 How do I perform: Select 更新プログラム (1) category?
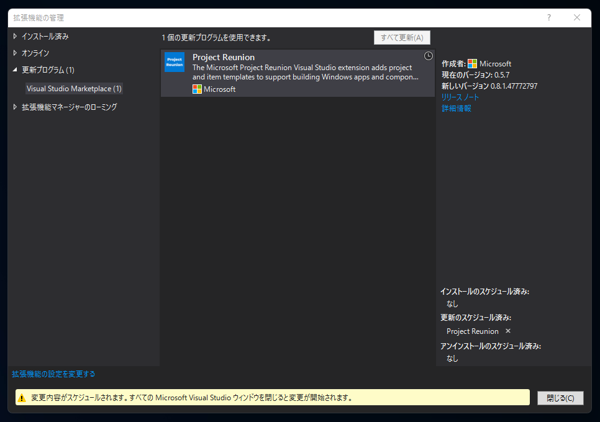coord(48,70)
